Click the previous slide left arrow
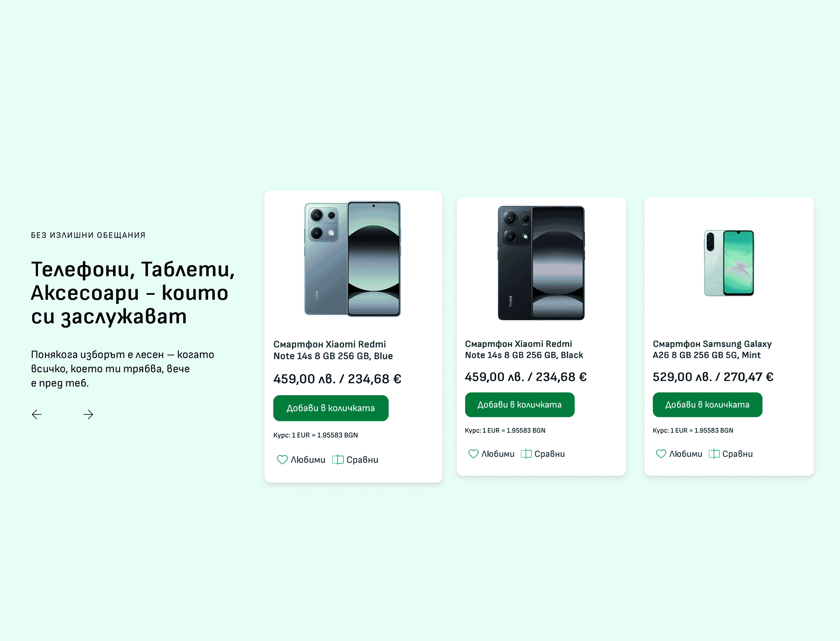Viewport: 840px width, 641px height. click(x=37, y=414)
